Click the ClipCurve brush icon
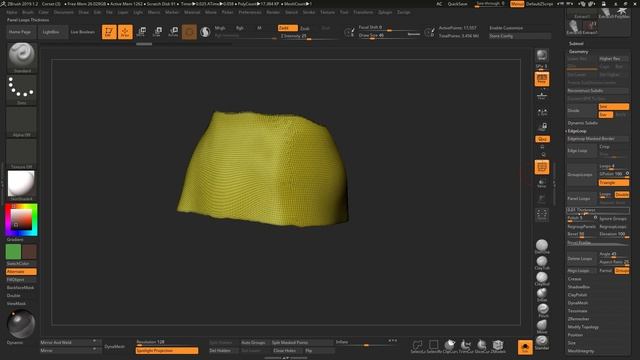This screenshot has width=640, height=360. [x=450, y=346]
